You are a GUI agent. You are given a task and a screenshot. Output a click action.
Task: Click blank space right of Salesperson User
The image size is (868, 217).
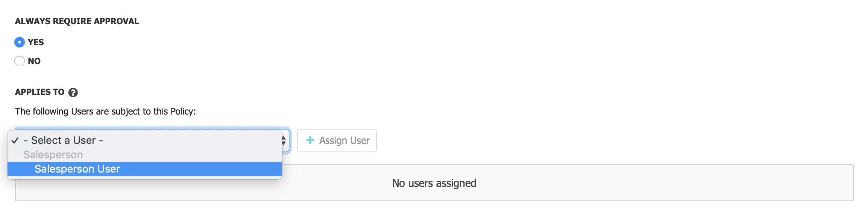click(x=201, y=169)
